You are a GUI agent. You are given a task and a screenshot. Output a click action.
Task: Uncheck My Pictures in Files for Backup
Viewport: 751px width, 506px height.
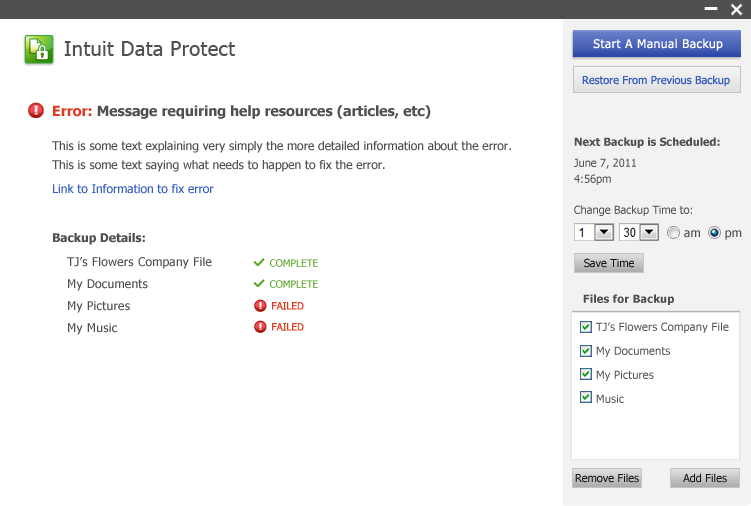pos(586,374)
